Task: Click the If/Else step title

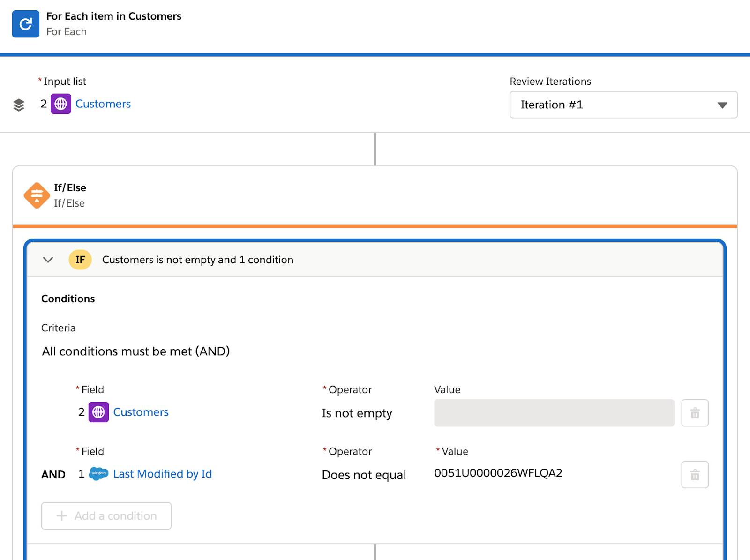Action: coord(70,187)
